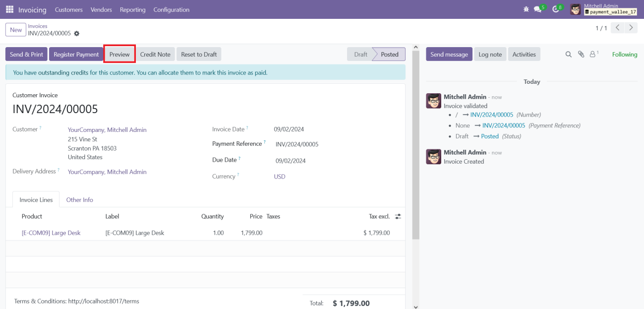Open the main apps grid menu
This screenshot has height=309, width=644.
click(9, 9)
